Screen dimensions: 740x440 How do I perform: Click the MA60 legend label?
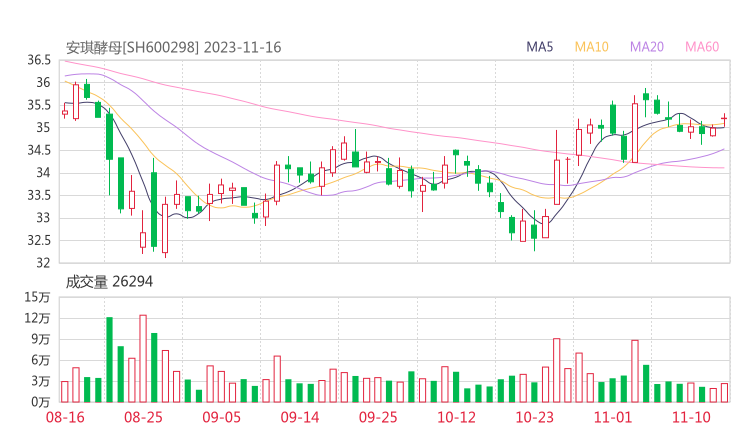[702, 47]
